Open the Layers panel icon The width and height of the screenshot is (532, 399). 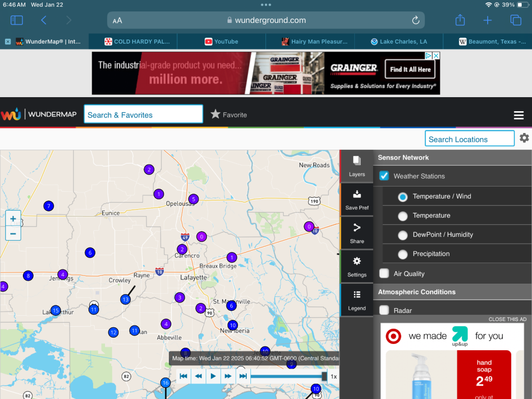click(x=356, y=166)
